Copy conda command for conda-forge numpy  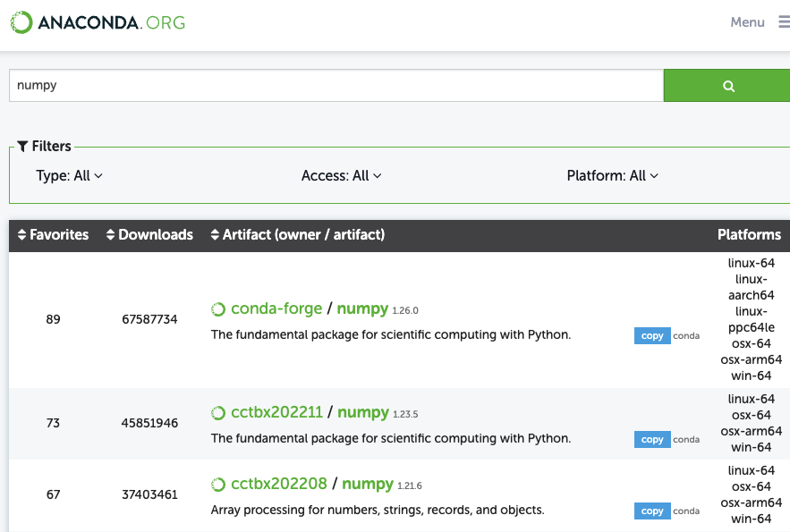[x=652, y=335]
